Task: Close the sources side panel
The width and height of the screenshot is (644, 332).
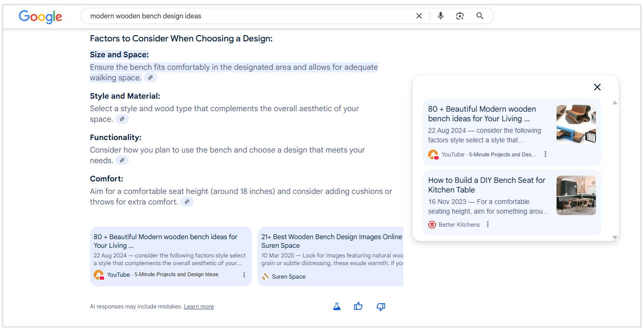Action: pyautogui.click(x=597, y=87)
